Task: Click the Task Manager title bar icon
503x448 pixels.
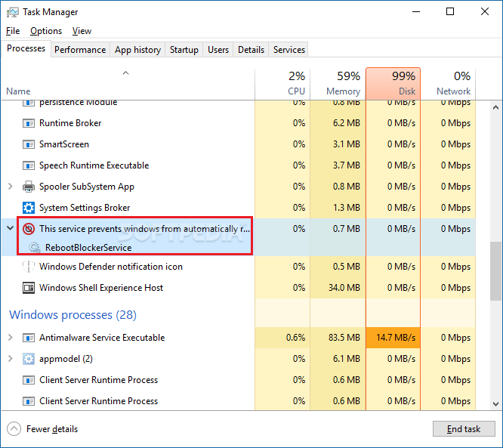Action: click(x=13, y=12)
